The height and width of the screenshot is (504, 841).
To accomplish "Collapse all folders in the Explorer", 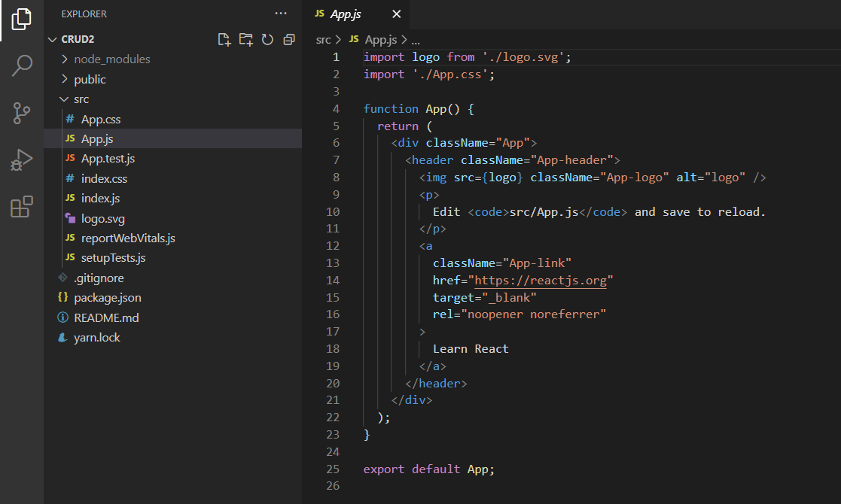I will (288, 39).
